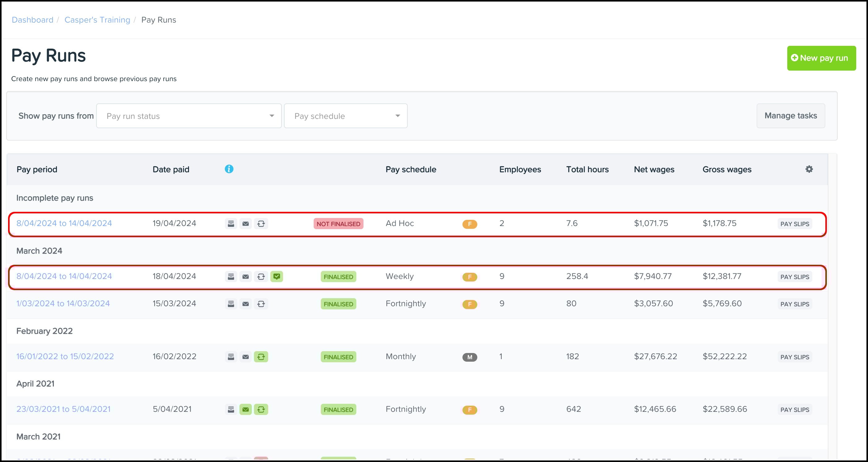This screenshot has width=868, height=462.
Task: Go to Dashboard via the breadcrumb
Action: pyautogui.click(x=32, y=20)
